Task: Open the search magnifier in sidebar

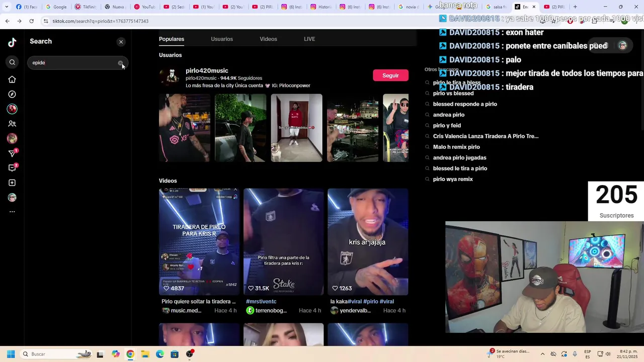Action: pos(12,62)
